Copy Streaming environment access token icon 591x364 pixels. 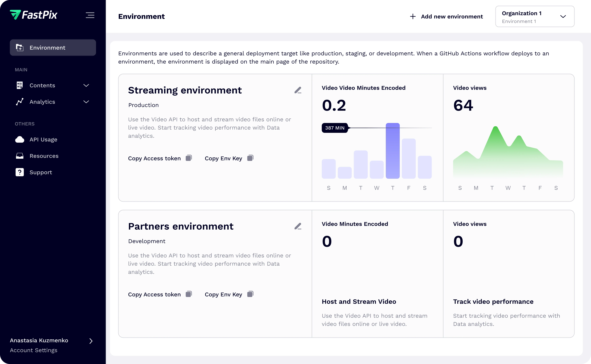(x=189, y=158)
